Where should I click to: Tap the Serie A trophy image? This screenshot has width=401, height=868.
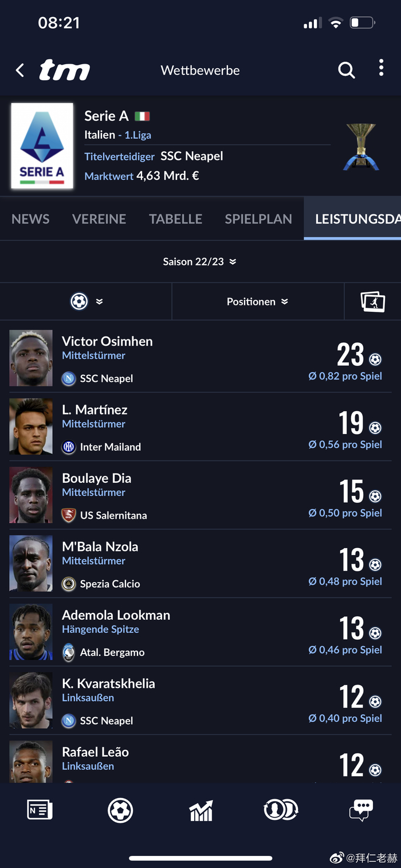tap(361, 146)
